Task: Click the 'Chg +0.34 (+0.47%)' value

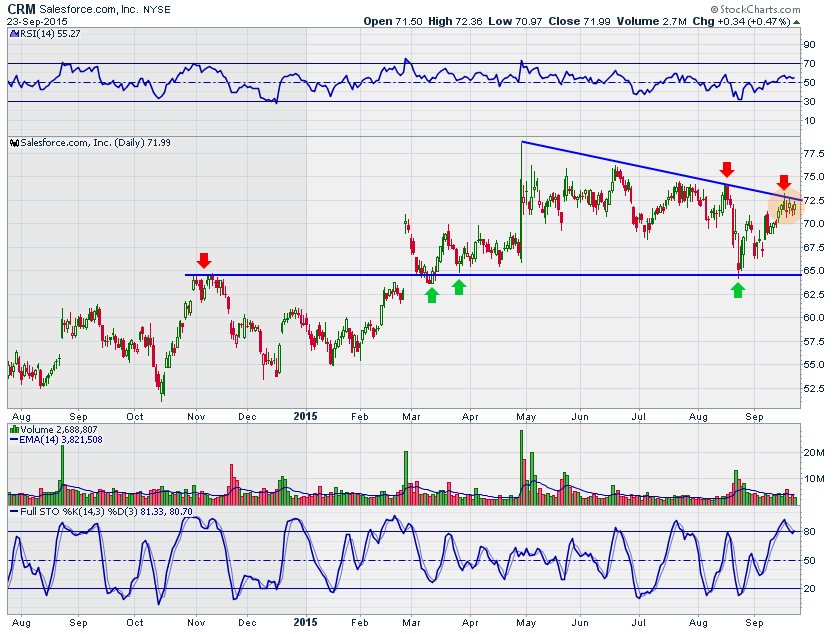Action: click(x=741, y=21)
